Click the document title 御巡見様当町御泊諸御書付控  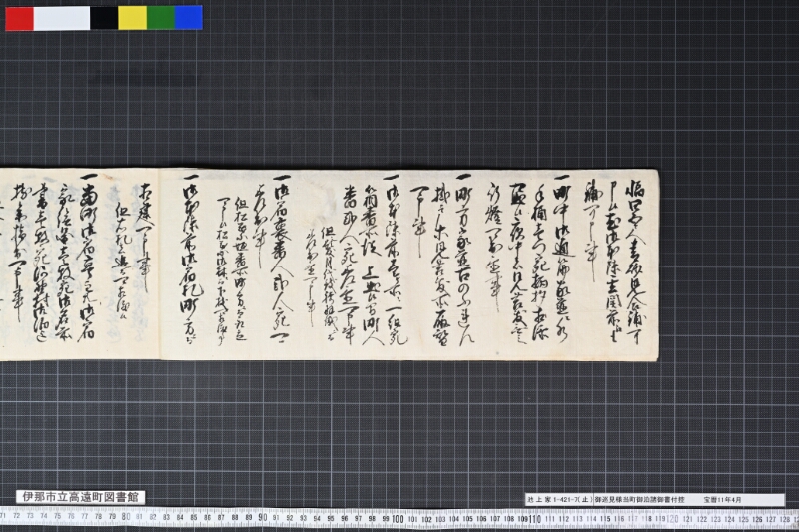(x=639, y=500)
